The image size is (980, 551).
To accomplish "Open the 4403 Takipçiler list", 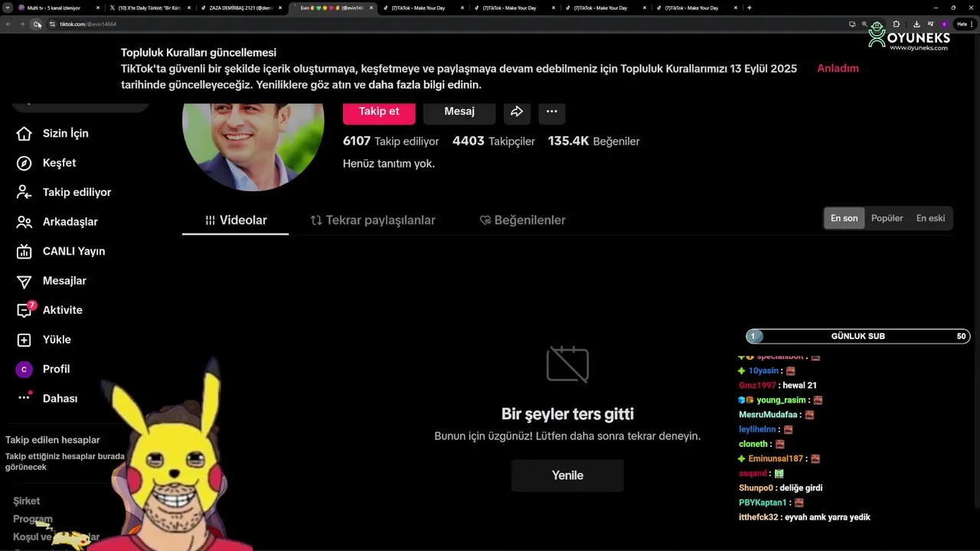I will [494, 142].
